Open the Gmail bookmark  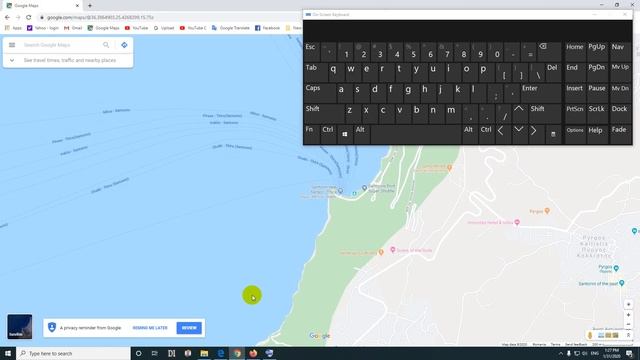[73, 28]
